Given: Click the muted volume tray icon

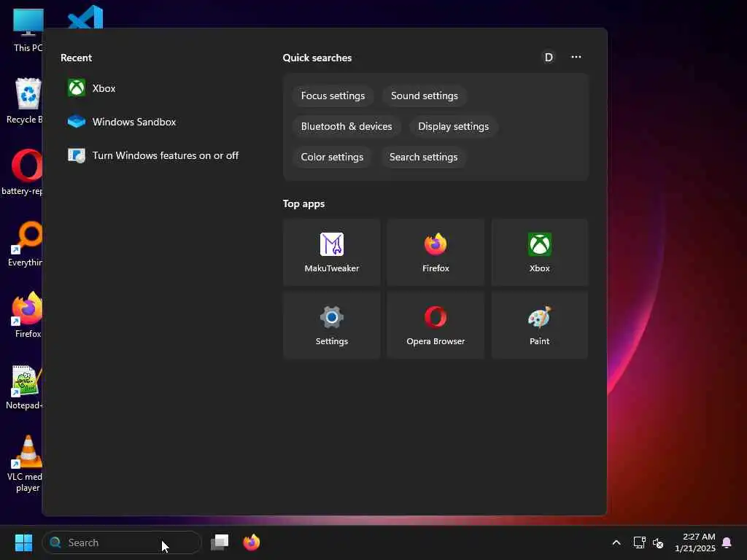Looking at the screenshot, I should (658, 542).
